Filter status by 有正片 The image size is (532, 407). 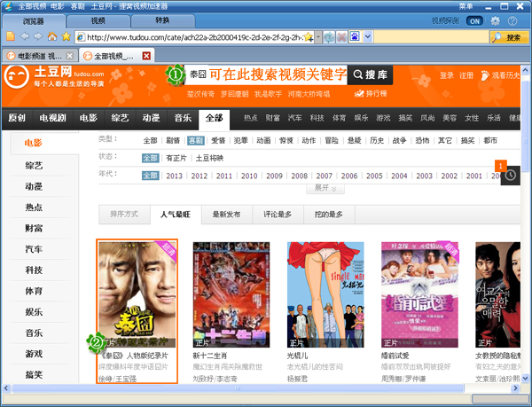tap(176, 158)
